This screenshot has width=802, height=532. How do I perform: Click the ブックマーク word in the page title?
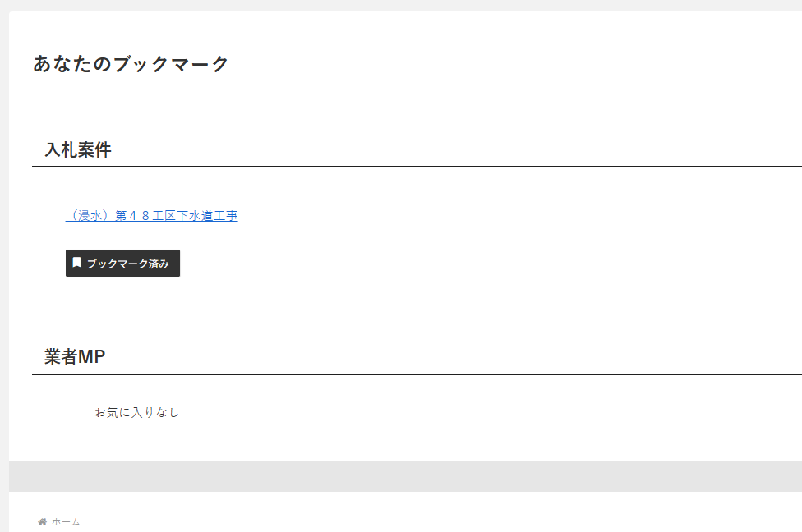(x=170, y=64)
